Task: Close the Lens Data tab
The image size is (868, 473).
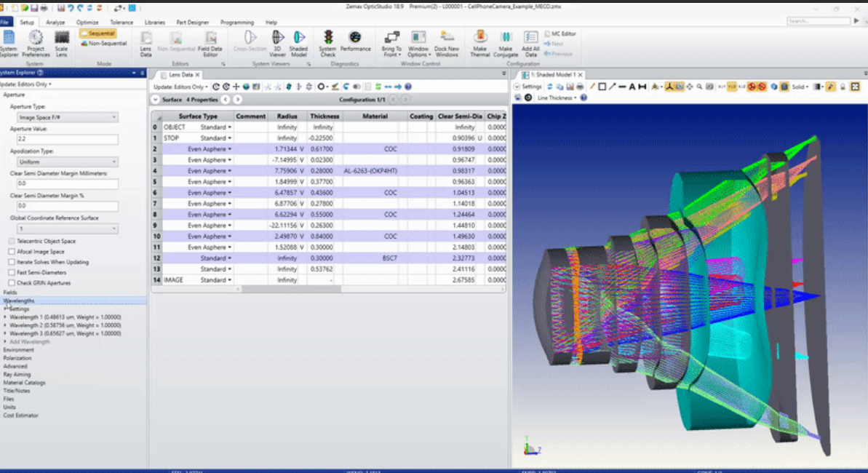Action: tap(197, 75)
